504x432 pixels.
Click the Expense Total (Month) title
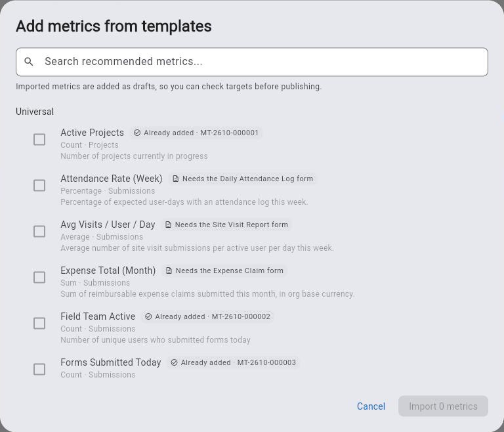click(x=108, y=270)
